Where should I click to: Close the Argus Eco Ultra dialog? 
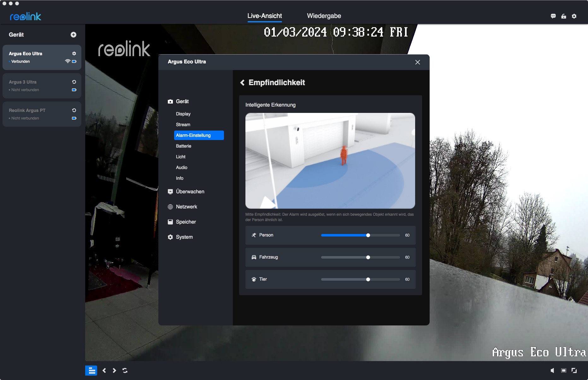[417, 62]
